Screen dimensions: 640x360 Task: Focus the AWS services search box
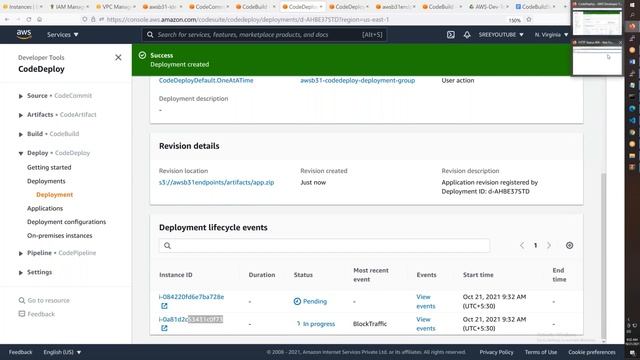point(264,35)
